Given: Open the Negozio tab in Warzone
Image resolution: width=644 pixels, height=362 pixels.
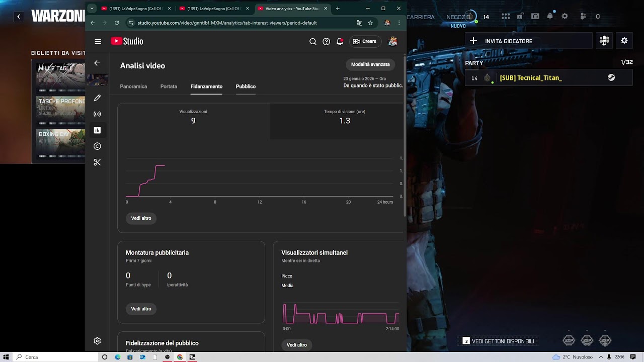Looking at the screenshot, I should (458, 17).
